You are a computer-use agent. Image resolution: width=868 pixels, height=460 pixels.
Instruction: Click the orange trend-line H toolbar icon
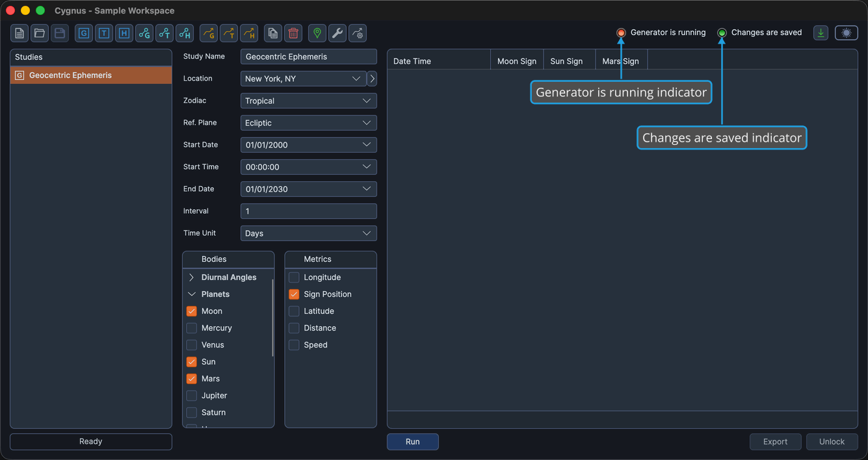point(249,33)
